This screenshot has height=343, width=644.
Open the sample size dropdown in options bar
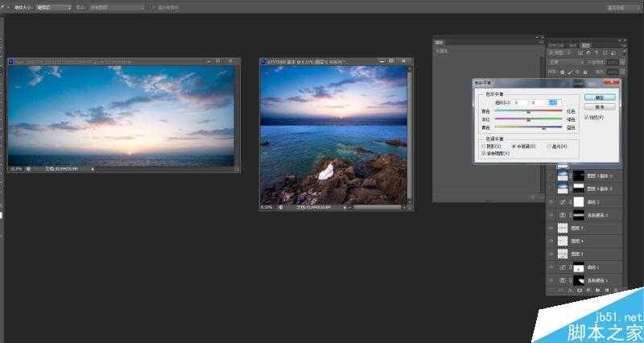[x=53, y=6]
